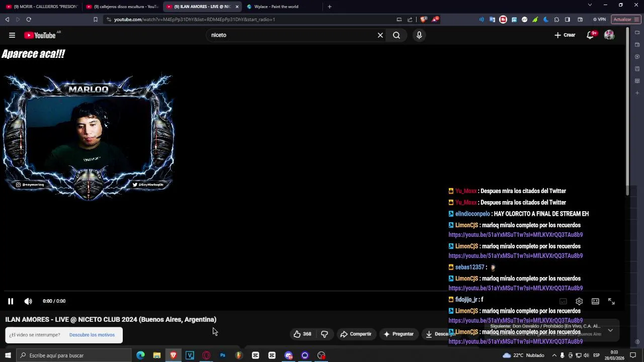644x362 pixels.
Task: Open the Windows Start menu
Action: point(8,355)
